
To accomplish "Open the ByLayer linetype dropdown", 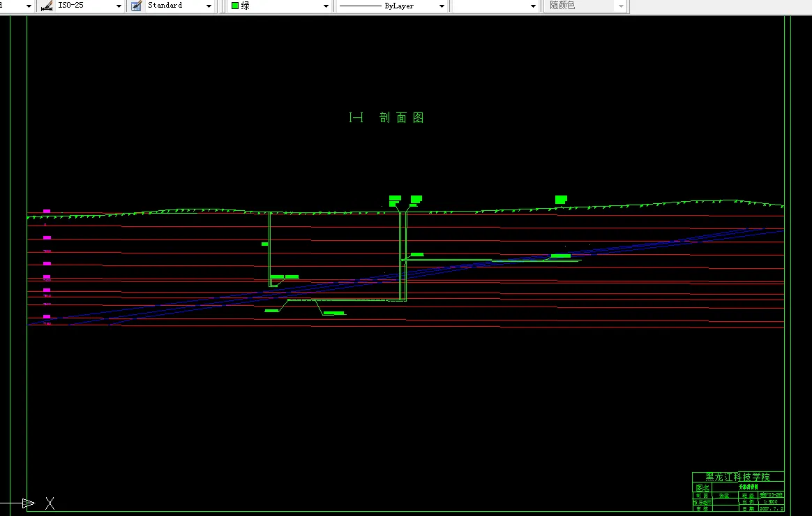I will click(442, 6).
